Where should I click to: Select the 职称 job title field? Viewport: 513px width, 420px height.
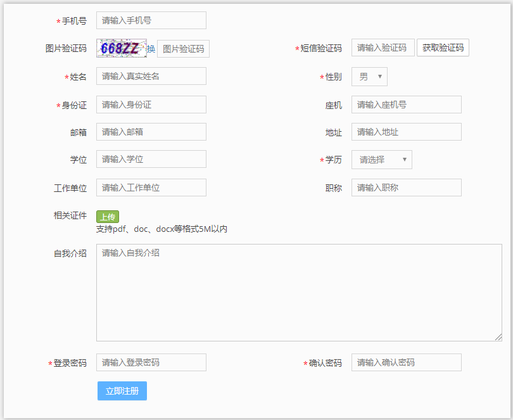point(406,188)
